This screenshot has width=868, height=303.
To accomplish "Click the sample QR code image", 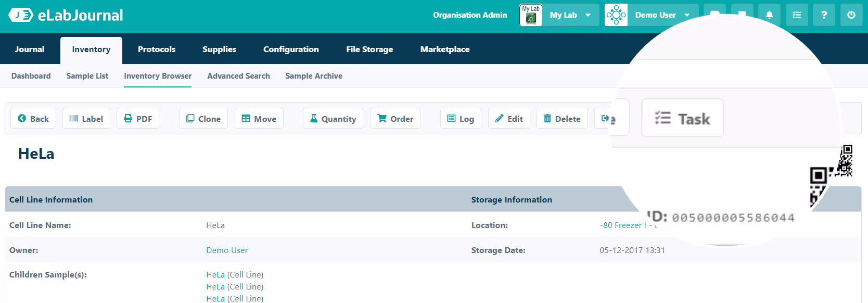I will [x=832, y=174].
